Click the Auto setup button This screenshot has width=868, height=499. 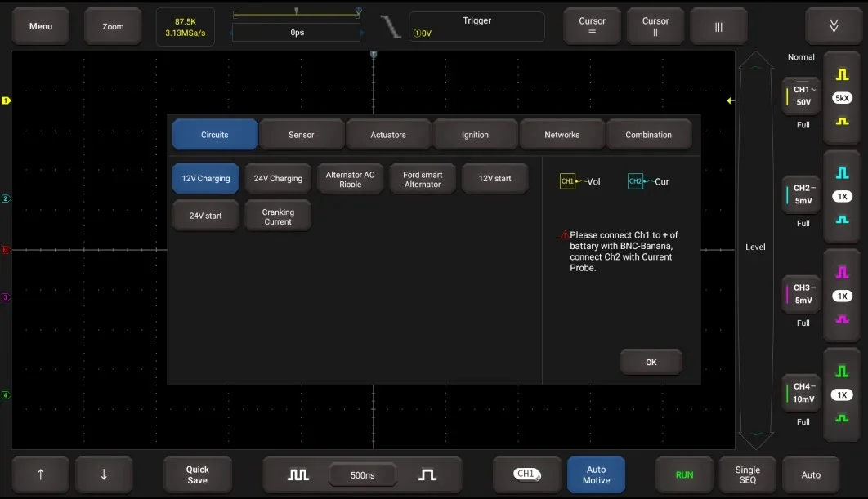click(811, 474)
